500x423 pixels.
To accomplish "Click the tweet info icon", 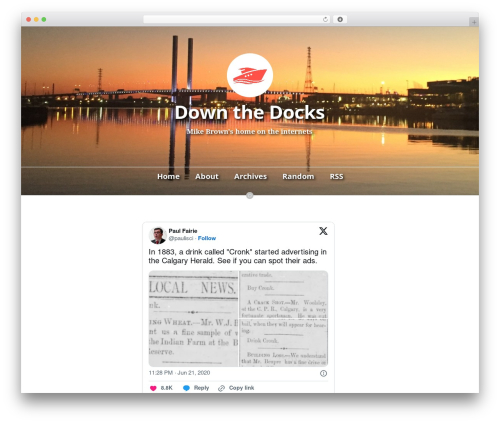I will (x=323, y=373).
